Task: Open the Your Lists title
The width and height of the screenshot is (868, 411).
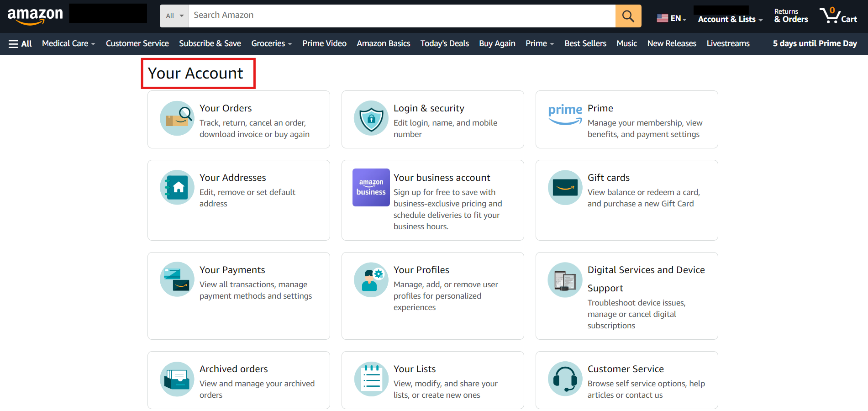Action: pyautogui.click(x=415, y=369)
